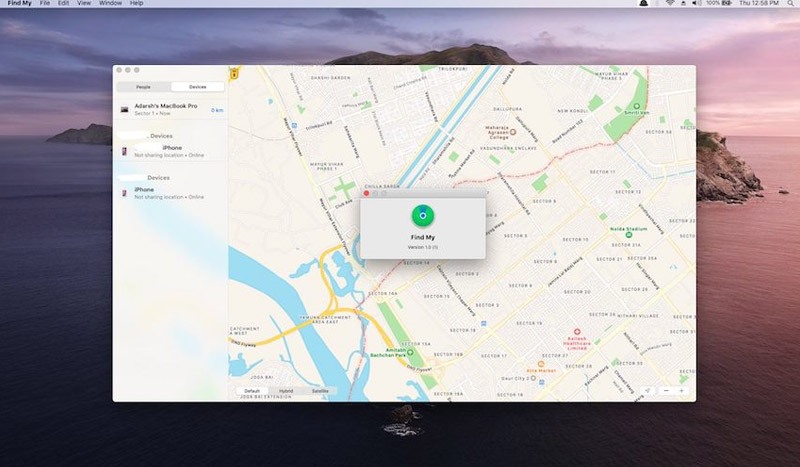This screenshot has height=467, width=800.
Task: Close the Find My about dialog
Action: point(366,193)
